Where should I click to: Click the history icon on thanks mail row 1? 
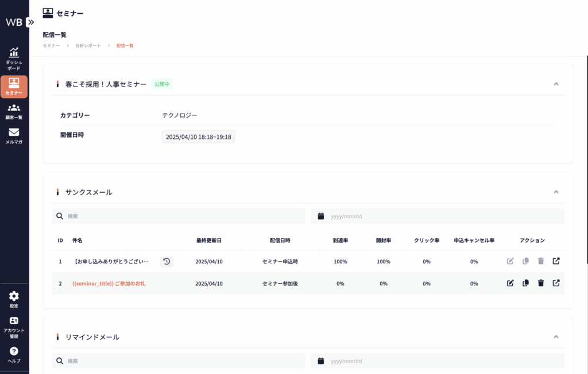point(166,262)
